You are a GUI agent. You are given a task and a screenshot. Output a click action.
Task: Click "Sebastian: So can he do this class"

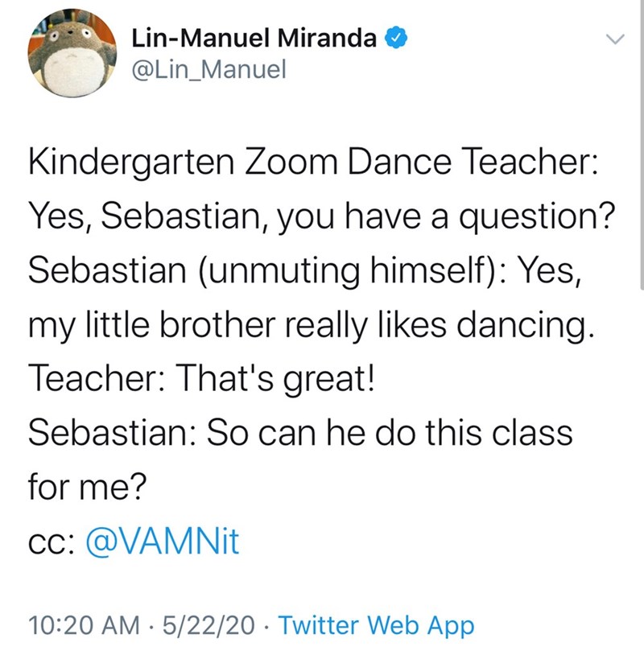click(299, 435)
